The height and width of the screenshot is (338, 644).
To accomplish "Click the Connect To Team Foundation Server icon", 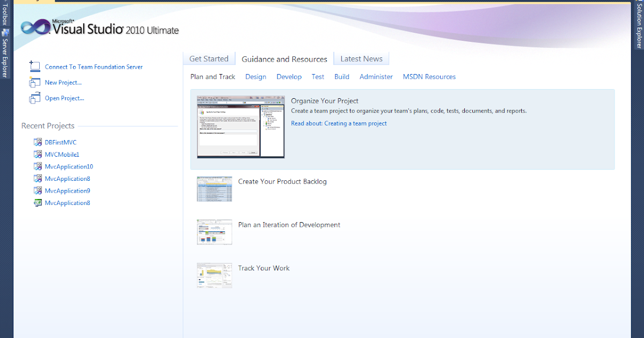I will point(34,66).
